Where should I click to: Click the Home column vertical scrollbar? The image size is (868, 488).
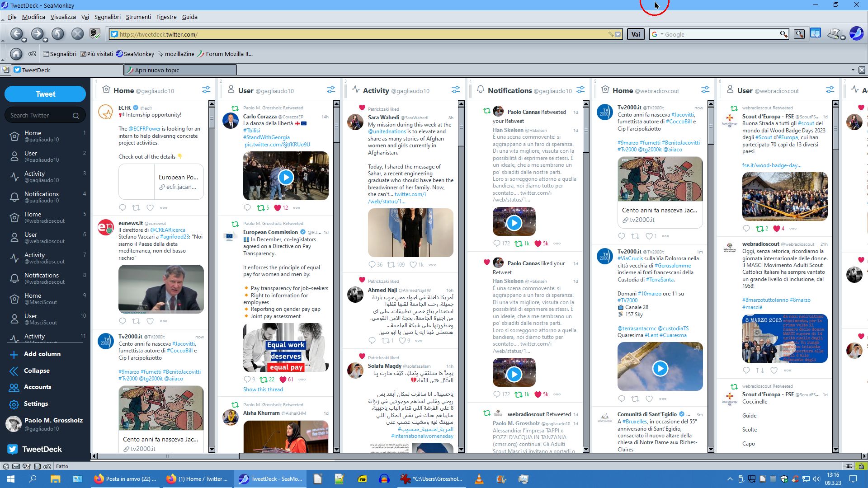pyautogui.click(x=212, y=277)
